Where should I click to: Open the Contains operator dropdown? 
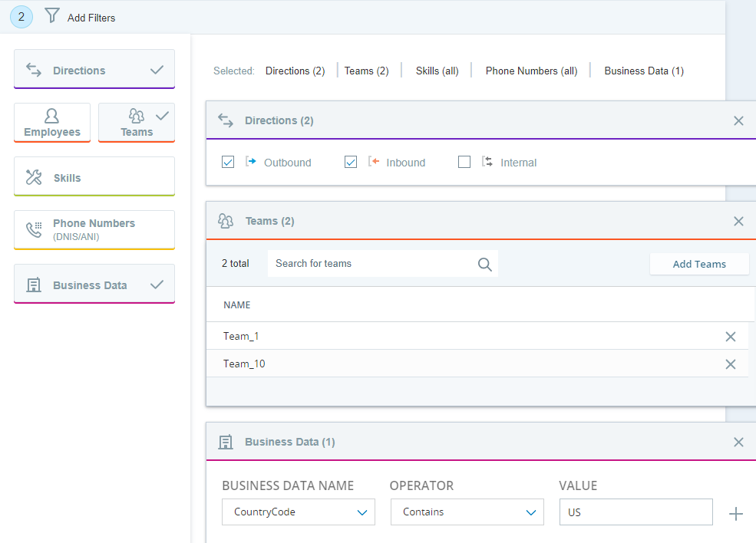click(467, 512)
